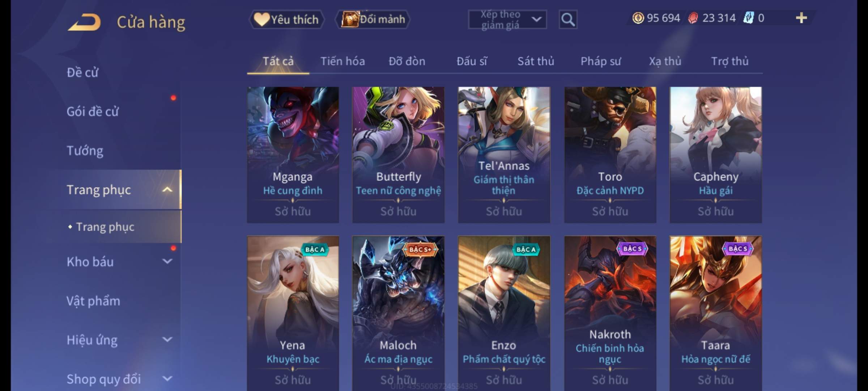
Task: Open the Xếp theo giảm giá sort dropdown
Action: 507,20
